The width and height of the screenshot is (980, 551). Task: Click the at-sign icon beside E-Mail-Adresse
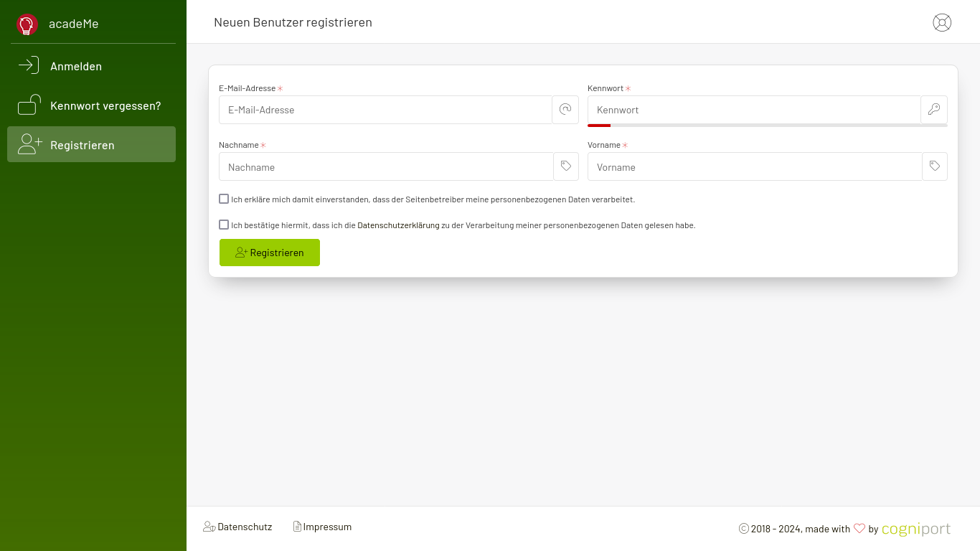pos(565,110)
